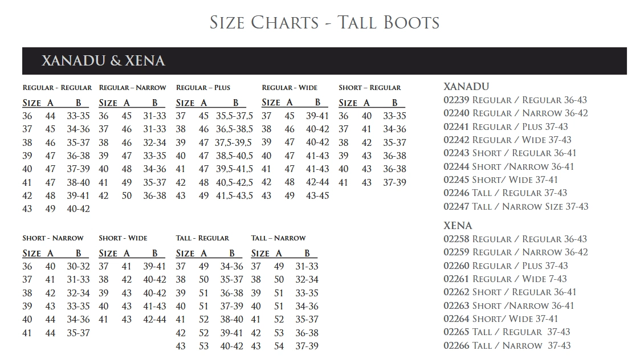The image size is (644, 363).
Task: Select the Short – Regular table heading
Action: [370, 88]
